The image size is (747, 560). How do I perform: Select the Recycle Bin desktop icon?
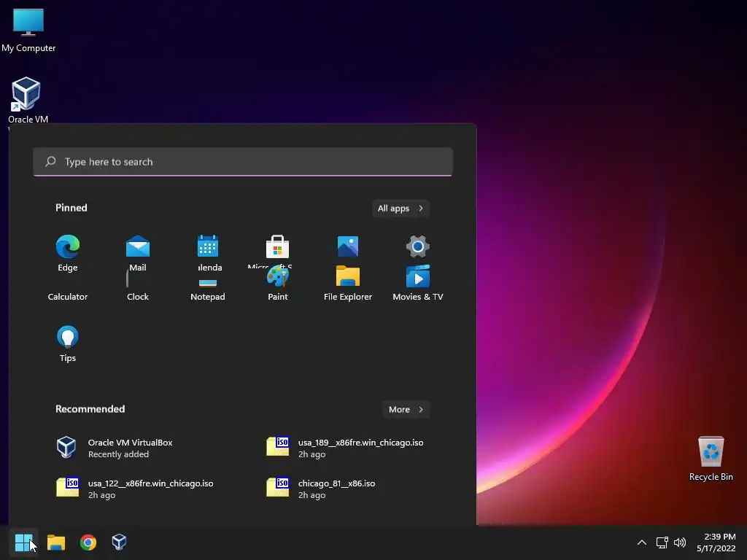point(711,459)
